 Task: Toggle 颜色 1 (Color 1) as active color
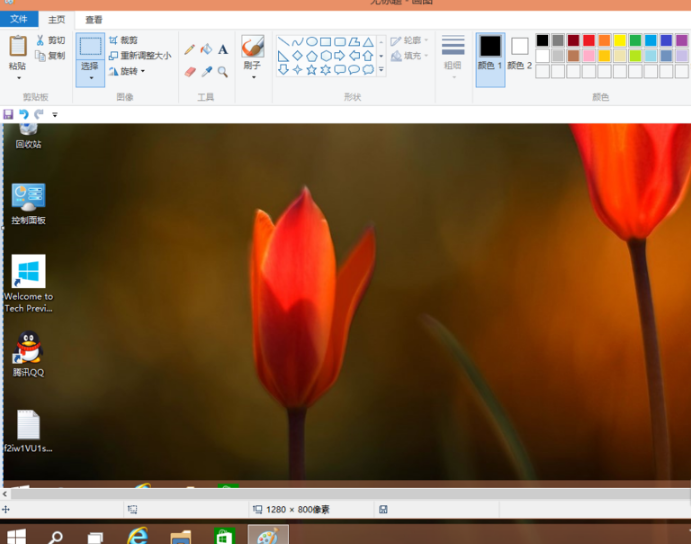(490, 58)
